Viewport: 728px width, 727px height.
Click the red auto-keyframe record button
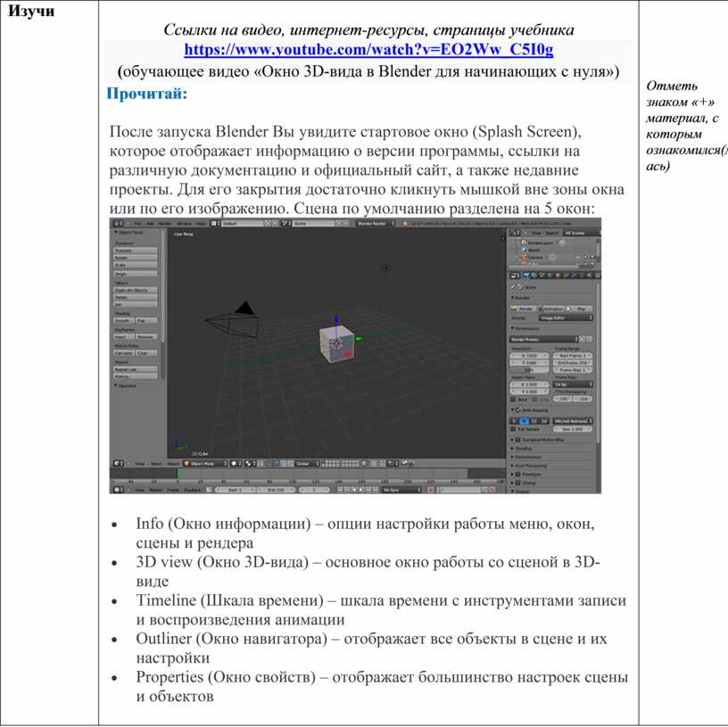(430, 490)
